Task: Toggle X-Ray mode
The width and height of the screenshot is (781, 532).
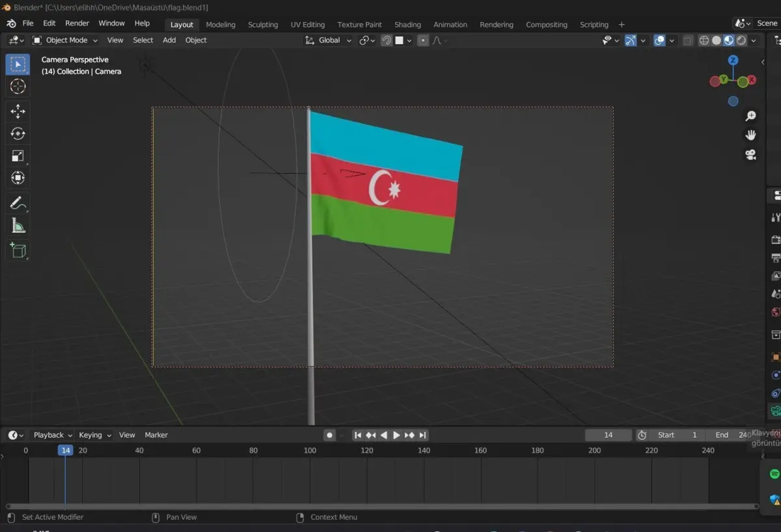Action: [x=688, y=40]
